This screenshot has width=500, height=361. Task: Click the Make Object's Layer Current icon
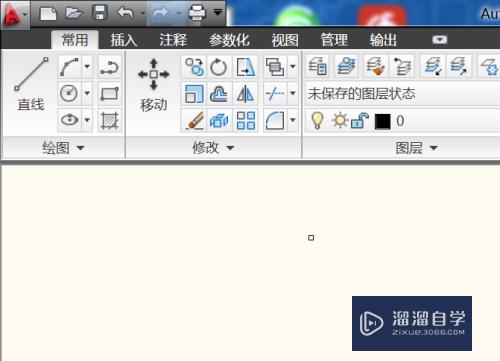coord(346,66)
